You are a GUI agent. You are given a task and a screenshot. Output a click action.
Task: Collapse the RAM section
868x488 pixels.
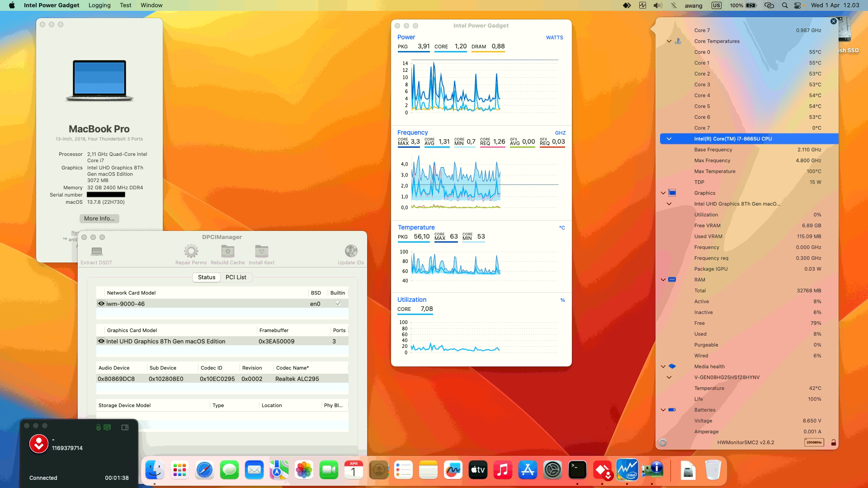coord(663,280)
